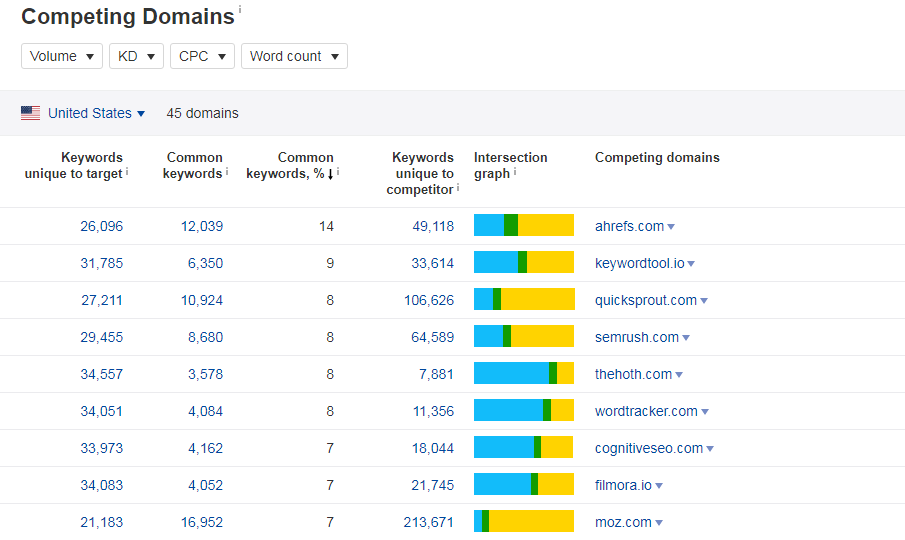Open 49,118 keywords unique to competitor
The width and height of the screenshot is (905, 540).
click(433, 226)
